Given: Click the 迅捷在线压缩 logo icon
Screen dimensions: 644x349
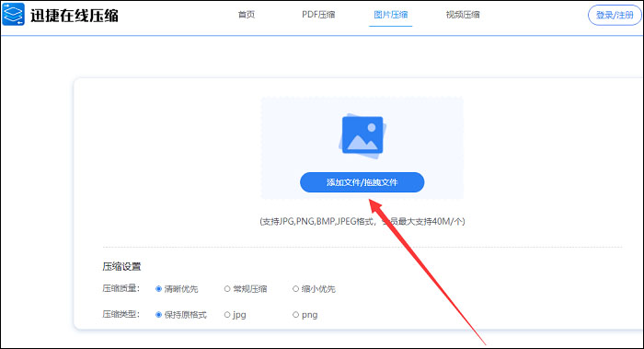Looking at the screenshot, I should pyautogui.click(x=13, y=15).
